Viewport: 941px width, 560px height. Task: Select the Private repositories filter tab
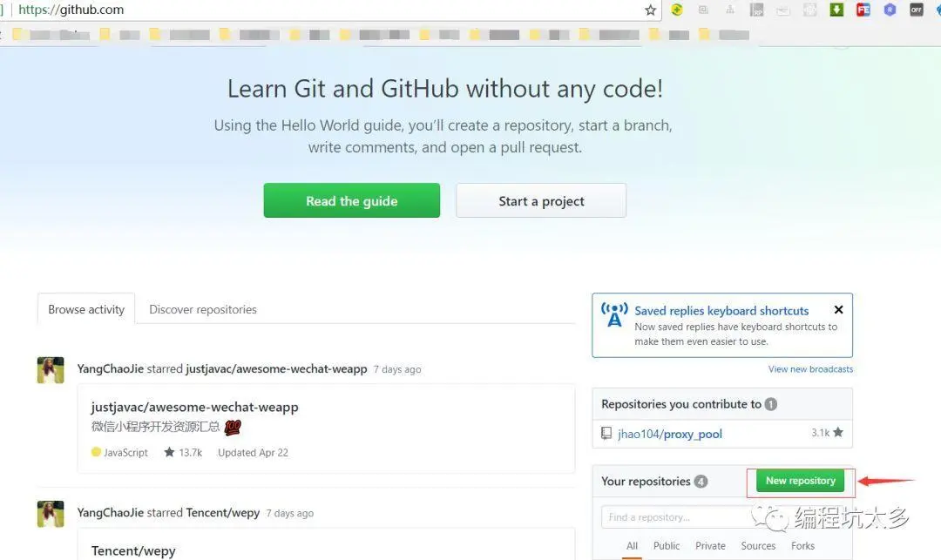pyautogui.click(x=710, y=545)
